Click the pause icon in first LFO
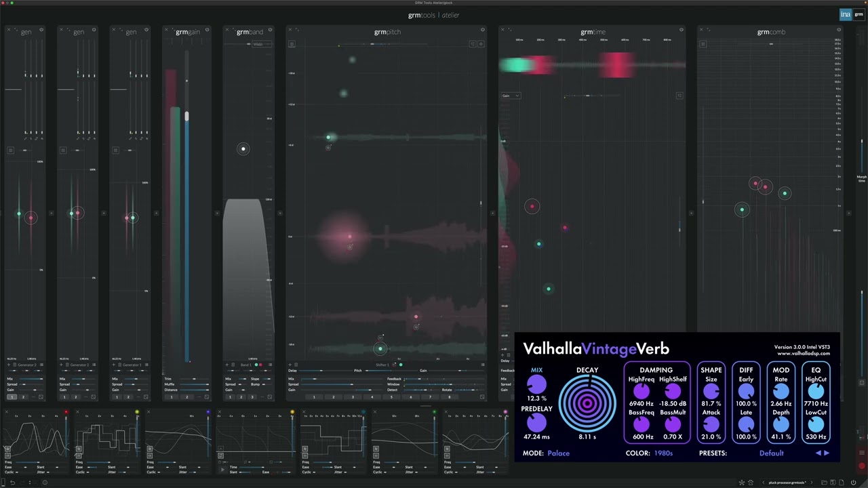 click(7, 455)
